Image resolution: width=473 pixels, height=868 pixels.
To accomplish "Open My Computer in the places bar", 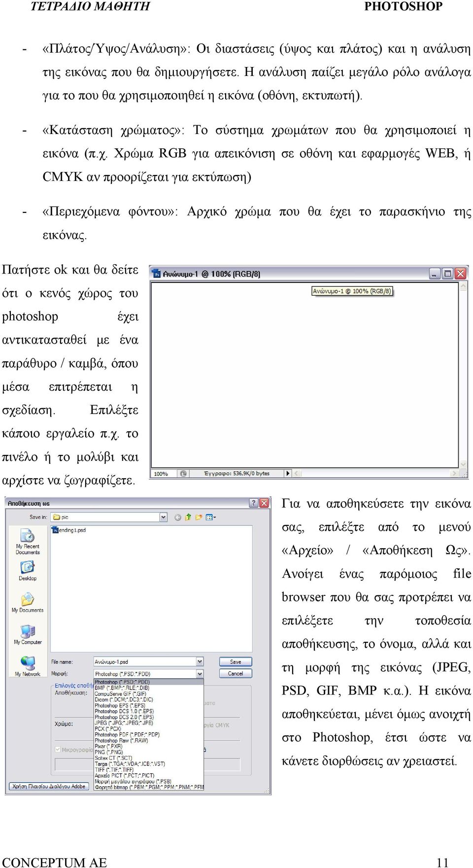I will tap(28, 634).
